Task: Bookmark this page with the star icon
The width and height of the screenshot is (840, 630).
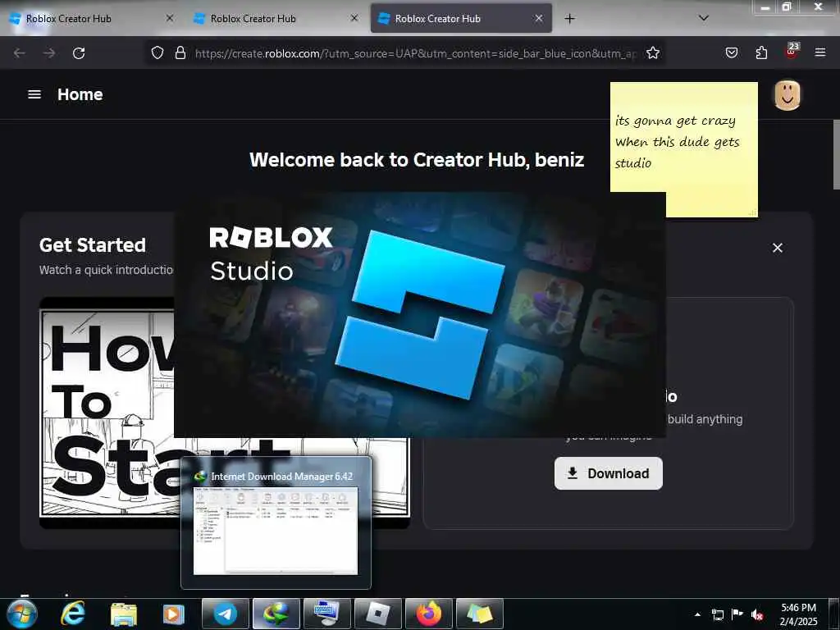Action: coord(652,52)
